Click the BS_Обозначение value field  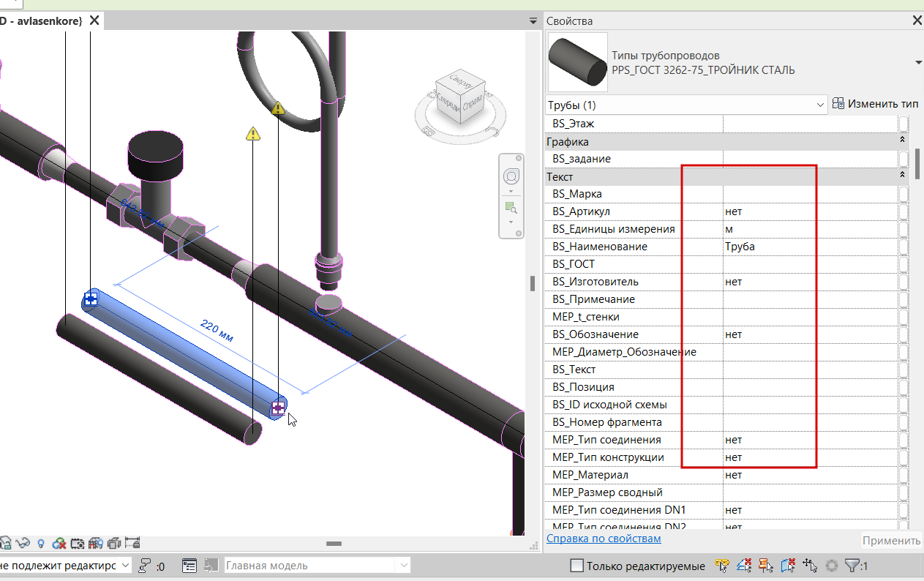tap(811, 334)
